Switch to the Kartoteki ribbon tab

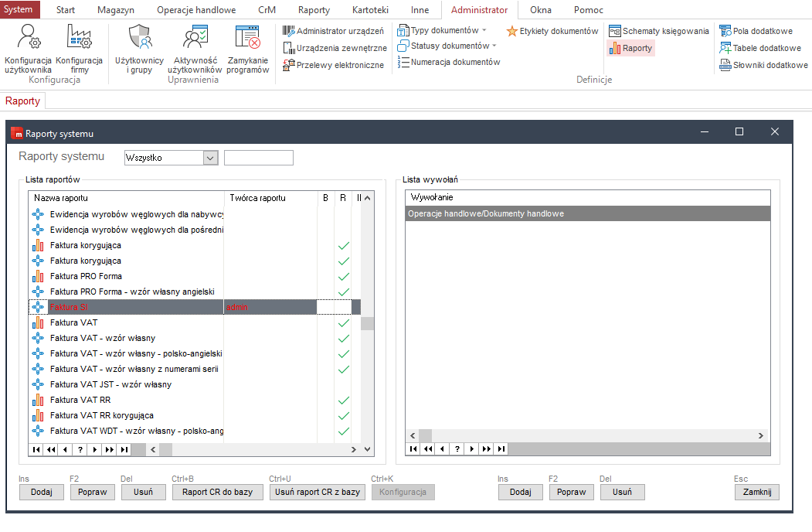click(x=370, y=10)
